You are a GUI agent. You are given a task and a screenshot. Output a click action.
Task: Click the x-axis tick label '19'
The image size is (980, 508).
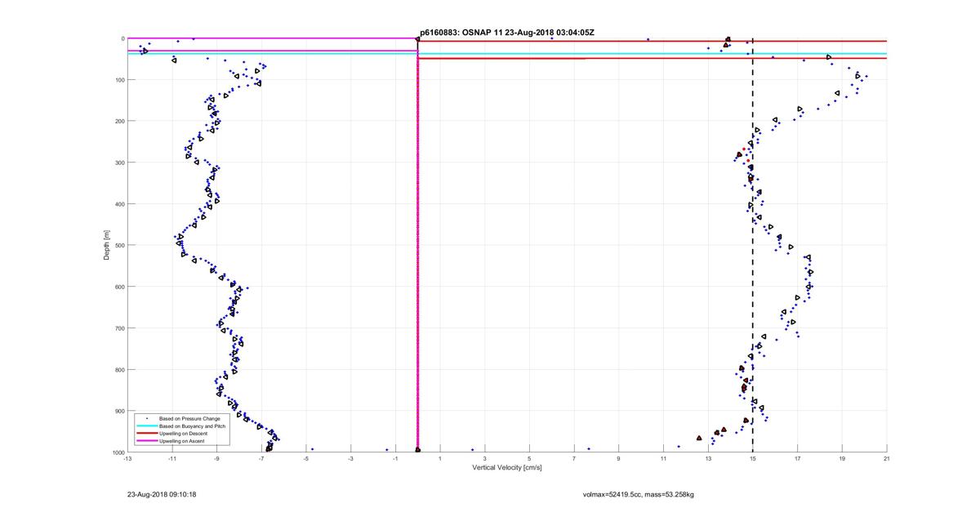842,458
